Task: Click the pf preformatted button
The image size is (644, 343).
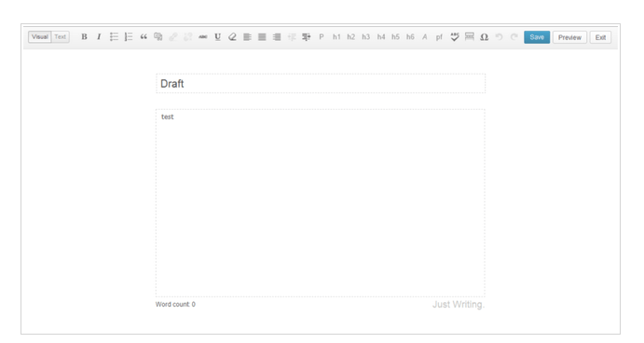Action: (439, 37)
